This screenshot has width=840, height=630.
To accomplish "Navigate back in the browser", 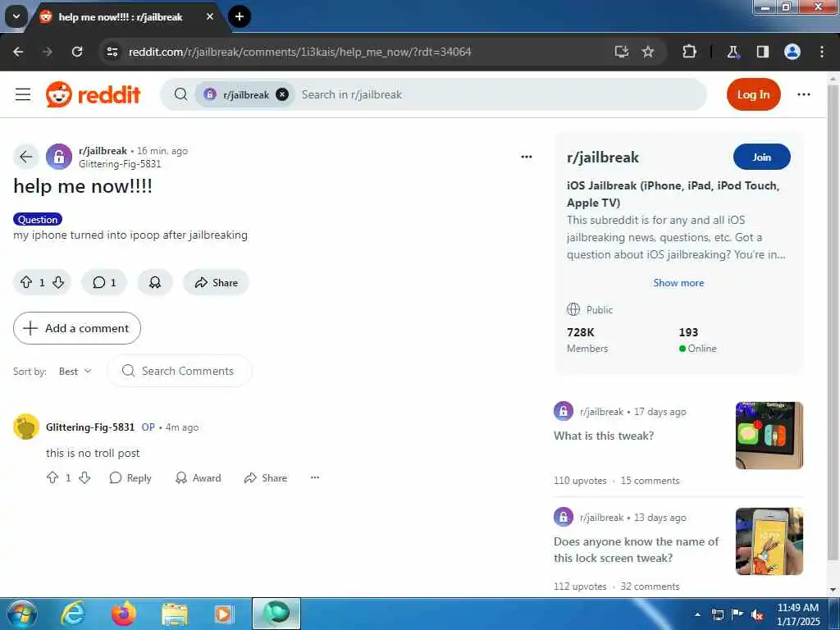I will 18,52.
